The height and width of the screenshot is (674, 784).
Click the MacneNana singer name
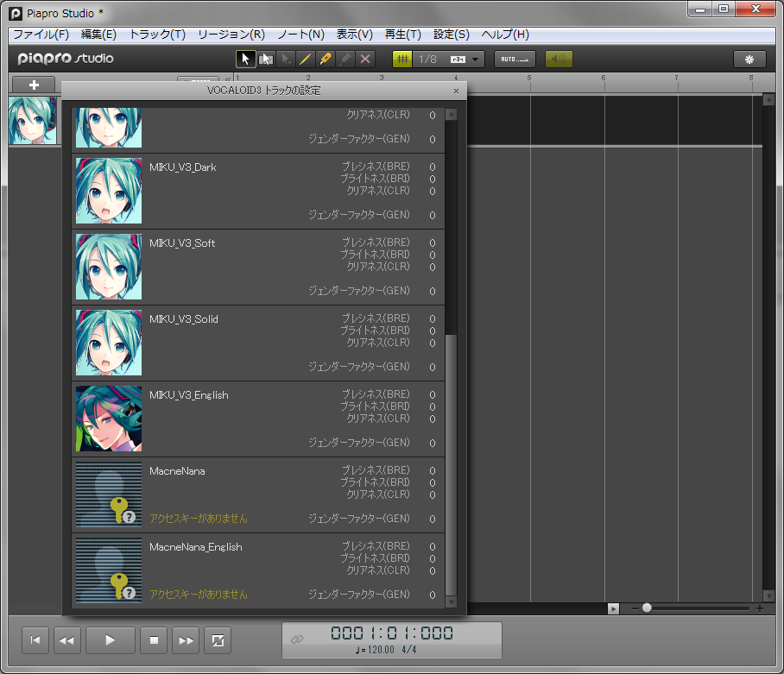coord(177,471)
